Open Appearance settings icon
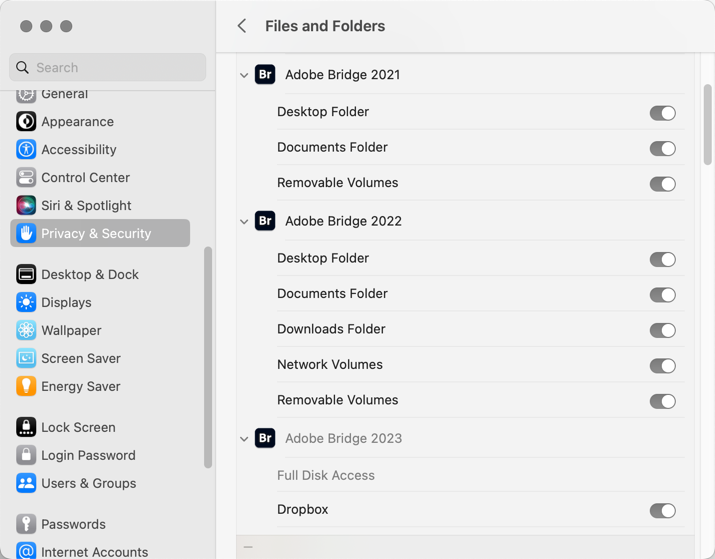Screen dimensions: 715x559 coord(26,122)
